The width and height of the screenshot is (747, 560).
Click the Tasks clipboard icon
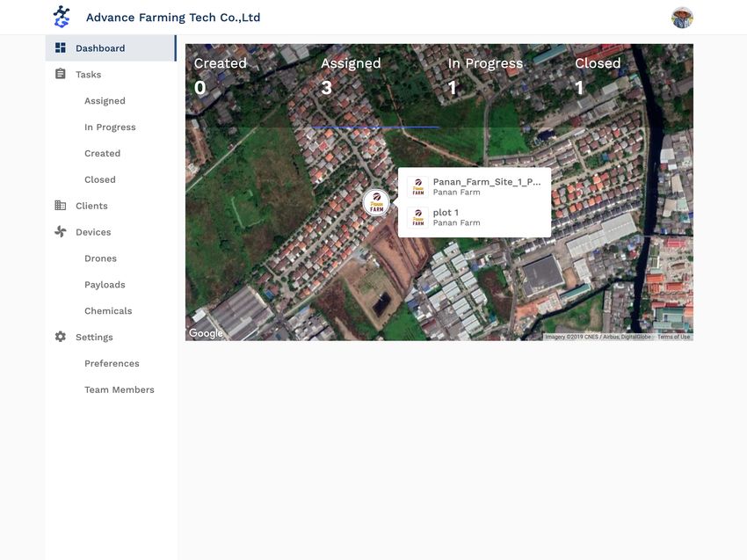pos(61,74)
